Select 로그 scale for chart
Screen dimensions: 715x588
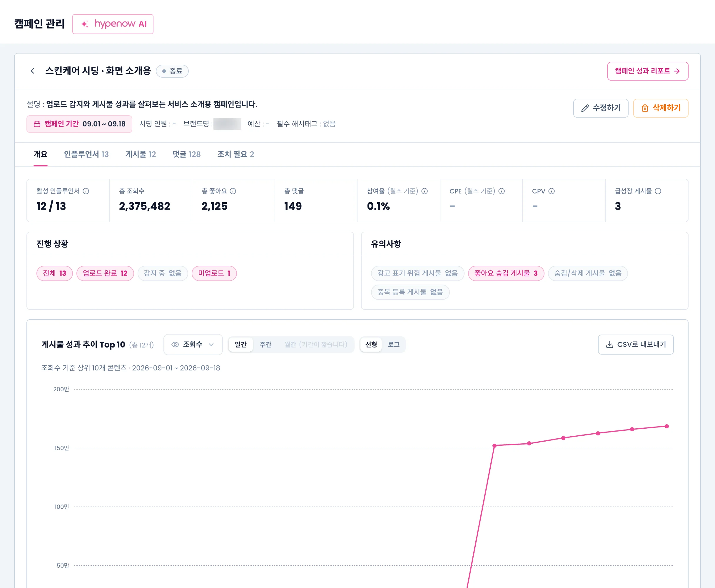[393, 345]
